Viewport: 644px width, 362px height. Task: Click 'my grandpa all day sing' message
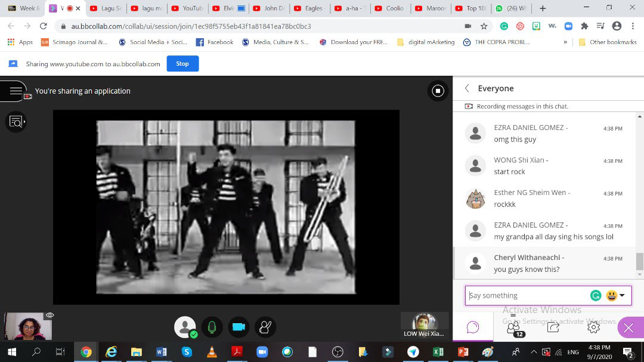(553, 237)
